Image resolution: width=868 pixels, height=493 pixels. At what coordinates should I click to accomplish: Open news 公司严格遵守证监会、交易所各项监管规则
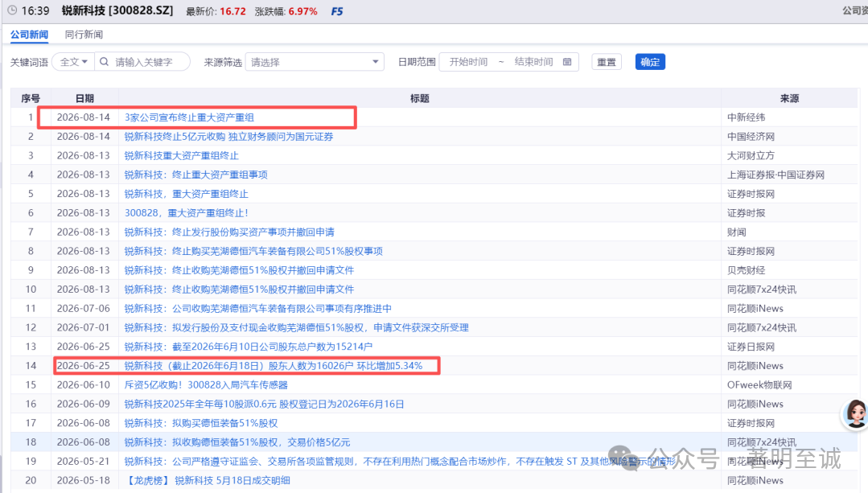click(x=401, y=461)
